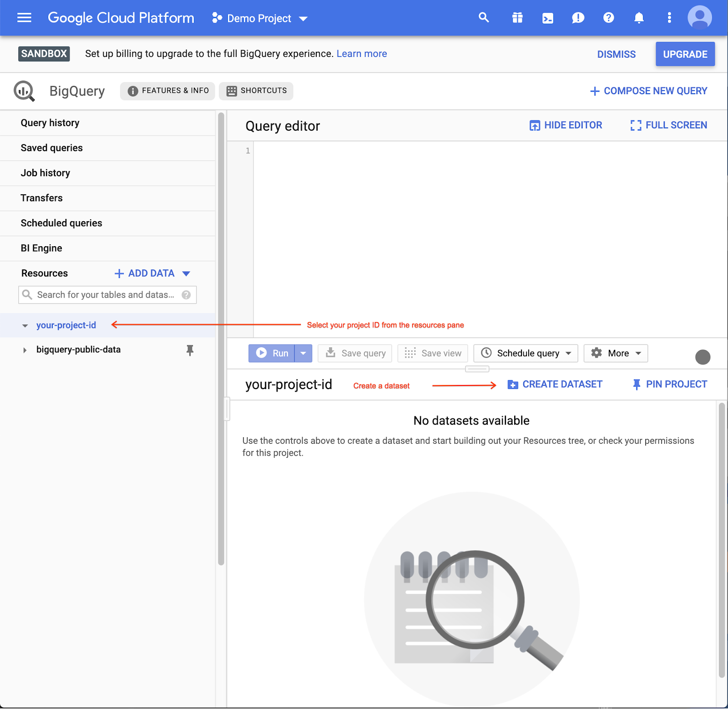Expand the bigquery-public-data tree item
The image size is (728, 709).
25,349
